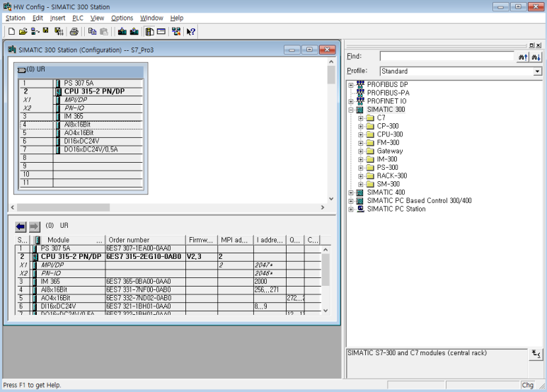
Task: Select the RACK-300 folder in catalog
Action: click(392, 175)
